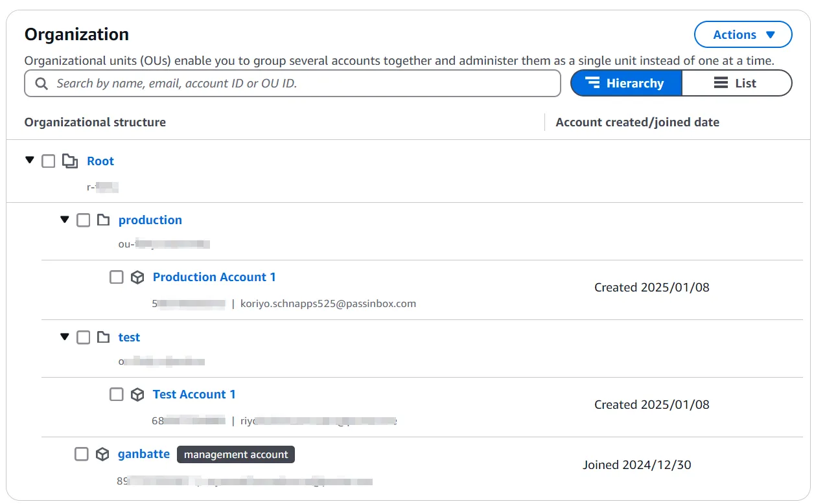Collapse the test OU tree branch
The width and height of the screenshot is (814, 504).
pyautogui.click(x=64, y=337)
